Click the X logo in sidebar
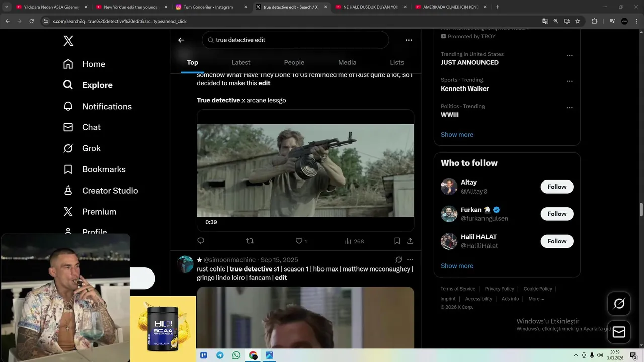This screenshot has height=362, width=644. pos(68,41)
